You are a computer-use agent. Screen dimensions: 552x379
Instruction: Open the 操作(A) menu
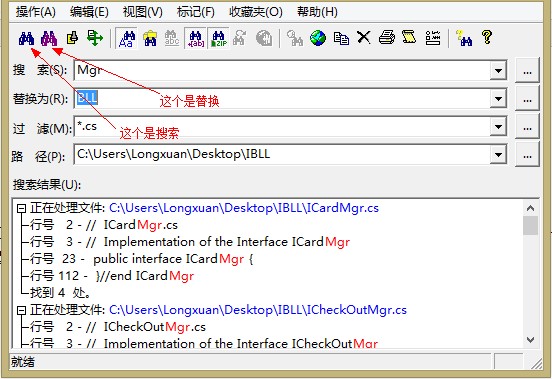pyautogui.click(x=36, y=12)
